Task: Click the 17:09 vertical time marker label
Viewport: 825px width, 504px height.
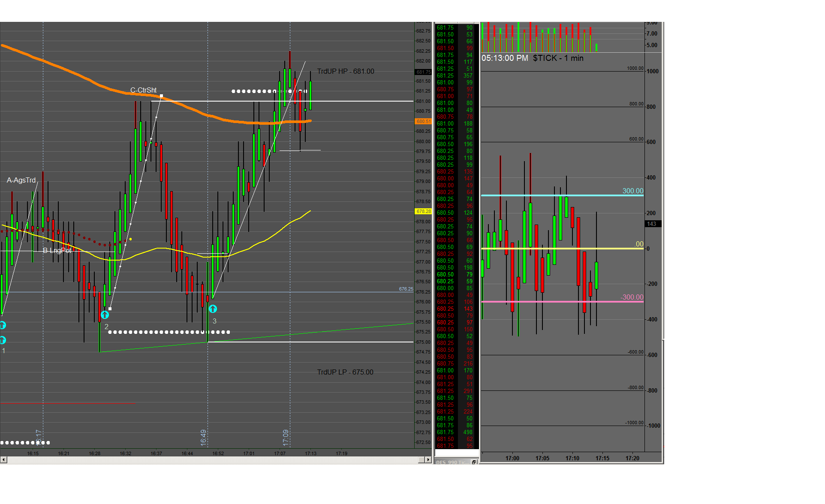Action: click(x=286, y=438)
